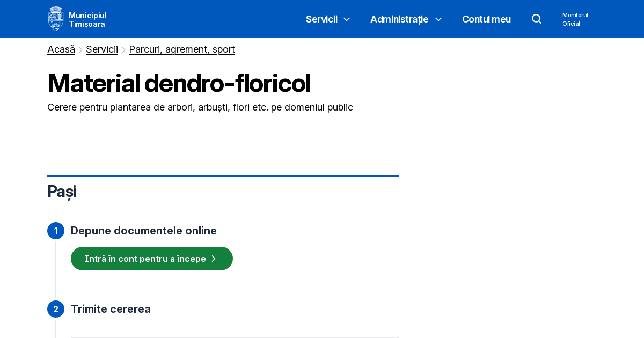This screenshot has height=338, width=644.
Task: Click the Material dendro-floricol heading
Action: click(x=179, y=83)
